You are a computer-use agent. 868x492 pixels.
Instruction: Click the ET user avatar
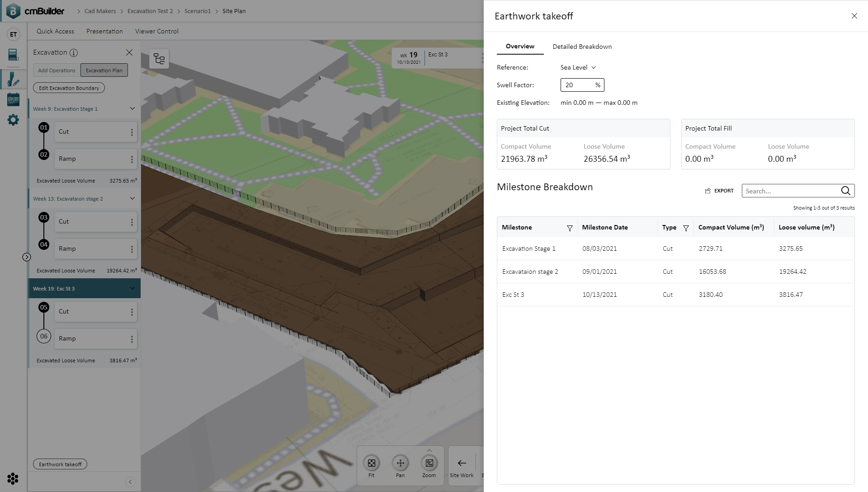(13, 34)
